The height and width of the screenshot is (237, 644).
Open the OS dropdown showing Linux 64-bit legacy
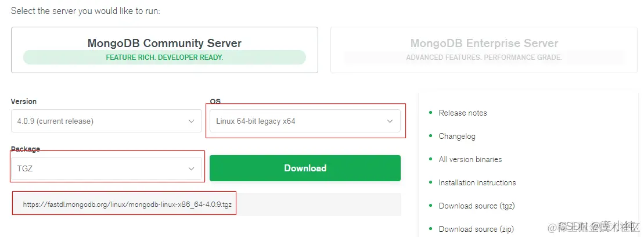(305, 121)
